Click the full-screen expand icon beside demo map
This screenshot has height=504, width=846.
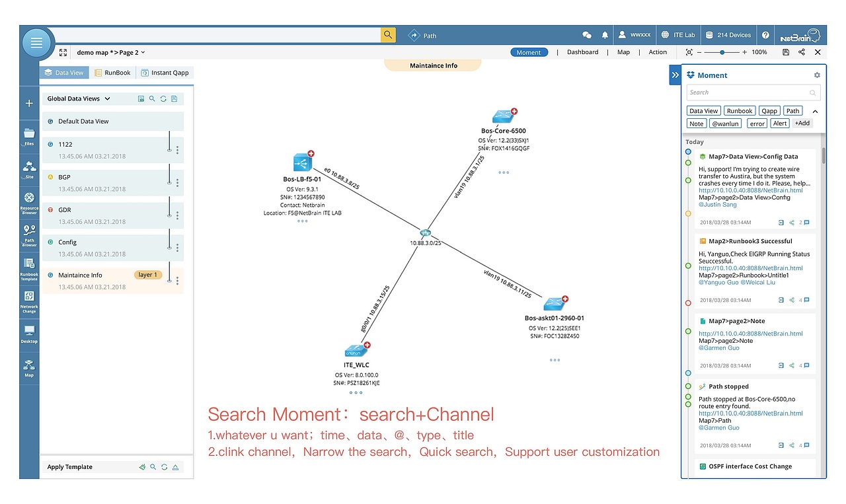click(63, 52)
